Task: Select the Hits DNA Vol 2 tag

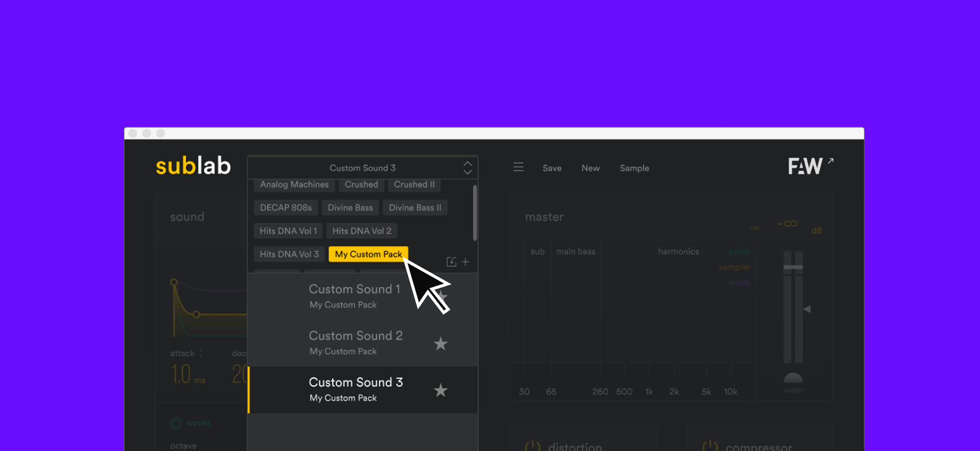Action: (x=362, y=231)
